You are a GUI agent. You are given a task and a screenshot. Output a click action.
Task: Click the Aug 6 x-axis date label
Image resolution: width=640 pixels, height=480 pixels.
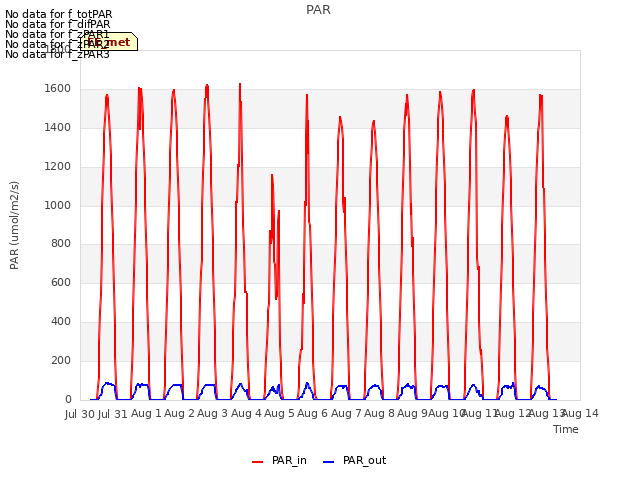coord(312,413)
